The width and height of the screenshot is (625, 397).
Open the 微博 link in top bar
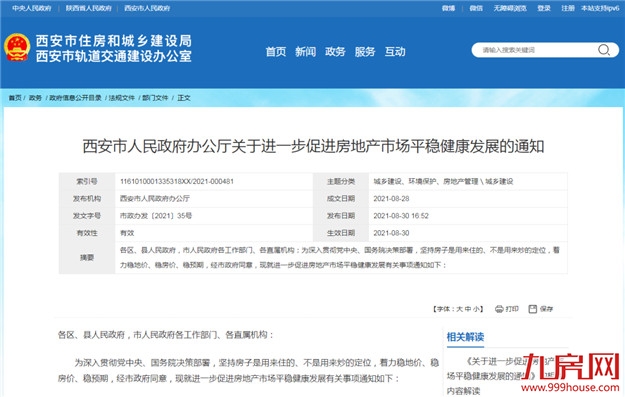pyautogui.click(x=448, y=8)
